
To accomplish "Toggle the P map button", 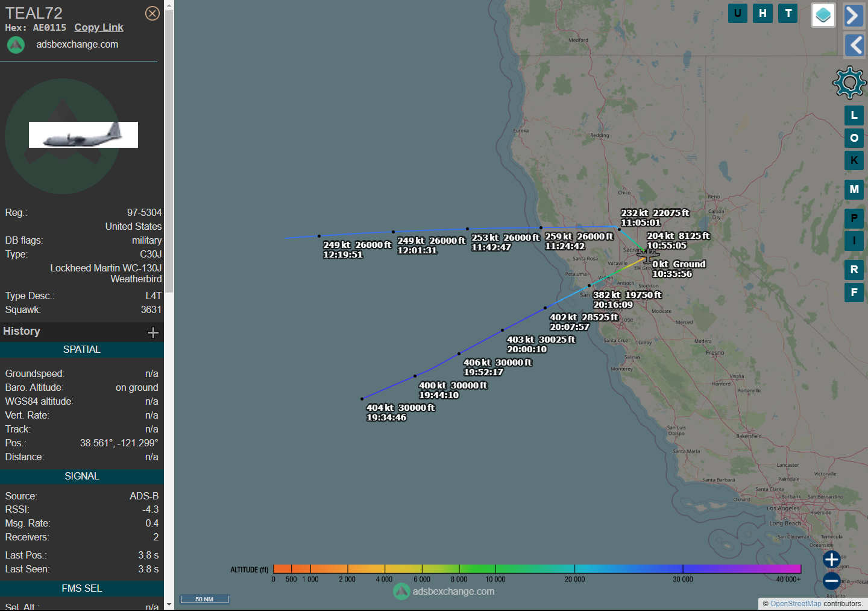I will coord(854,218).
